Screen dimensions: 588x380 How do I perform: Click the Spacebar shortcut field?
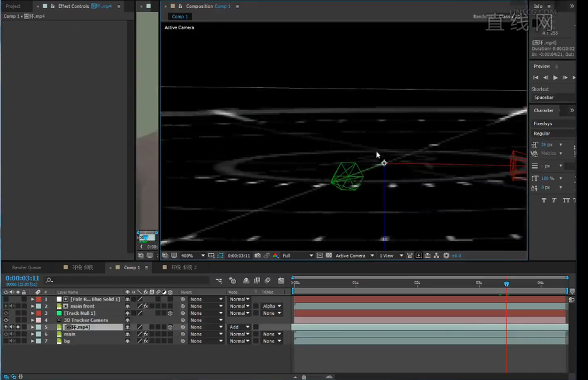coord(553,98)
